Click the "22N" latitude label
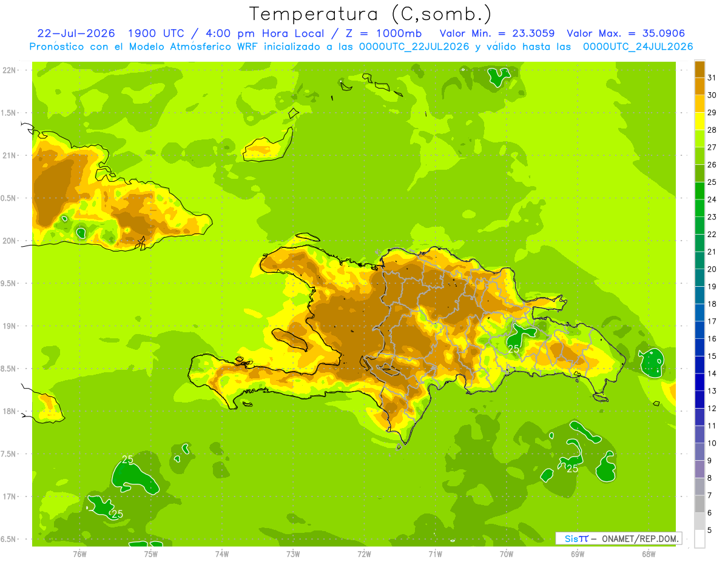This screenshot has height=562, width=728. click(x=9, y=70)
